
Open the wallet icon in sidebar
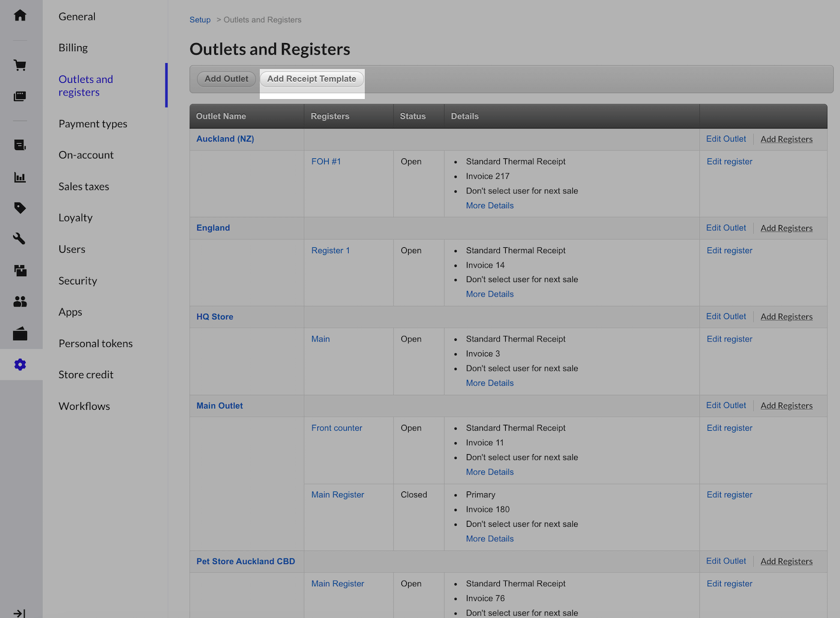point(20,334)
